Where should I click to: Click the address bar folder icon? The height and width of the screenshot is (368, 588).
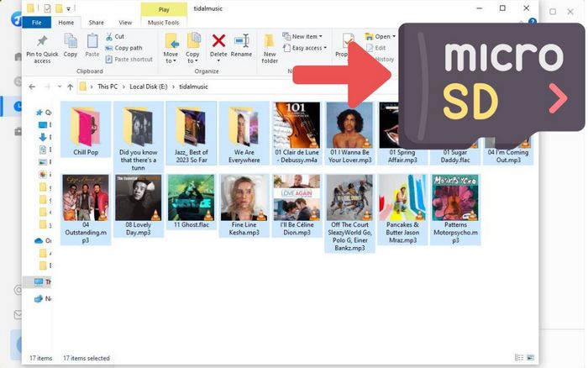pyautogui.click(x=83, y=87)
